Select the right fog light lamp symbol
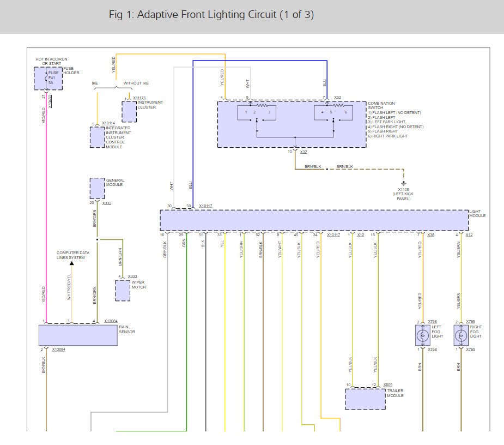The image size is (504, 445). click(461, 335)
